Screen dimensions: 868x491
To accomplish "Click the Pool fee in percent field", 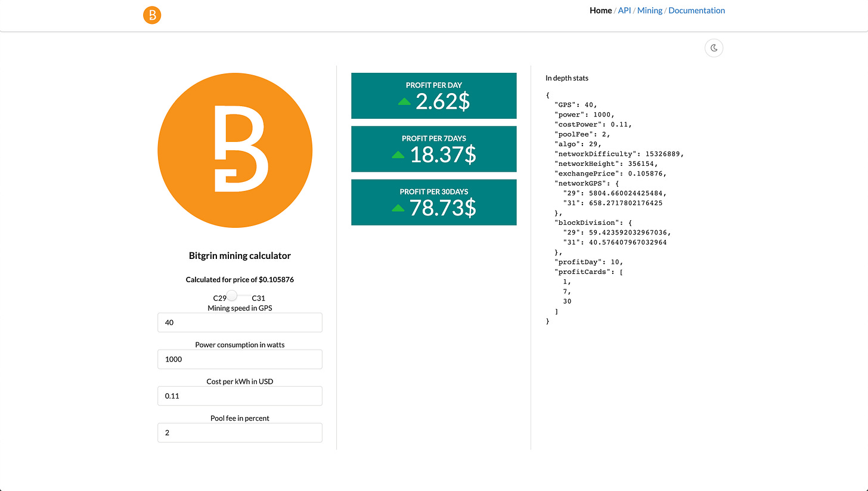I will click(x=240, y=433).
